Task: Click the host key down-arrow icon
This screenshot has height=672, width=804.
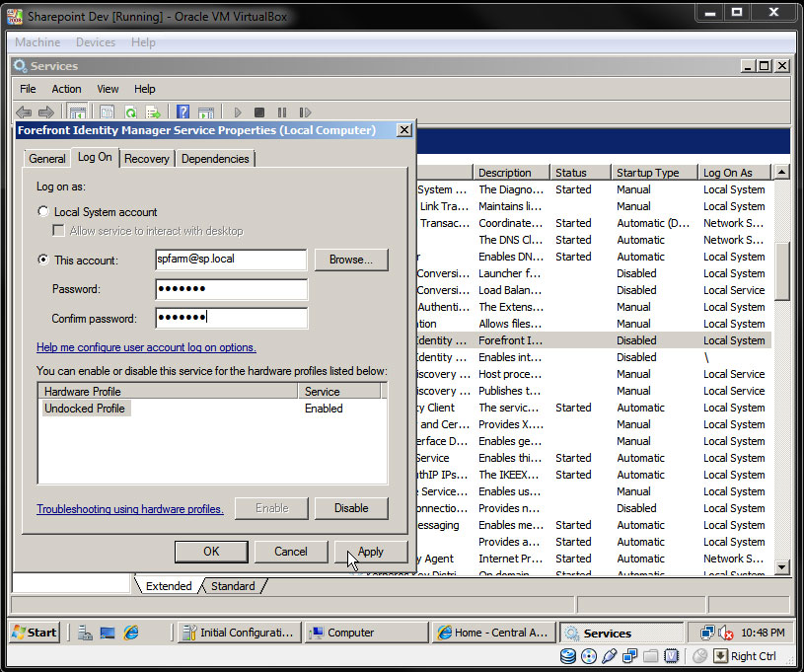Action: tap(720, 656)
